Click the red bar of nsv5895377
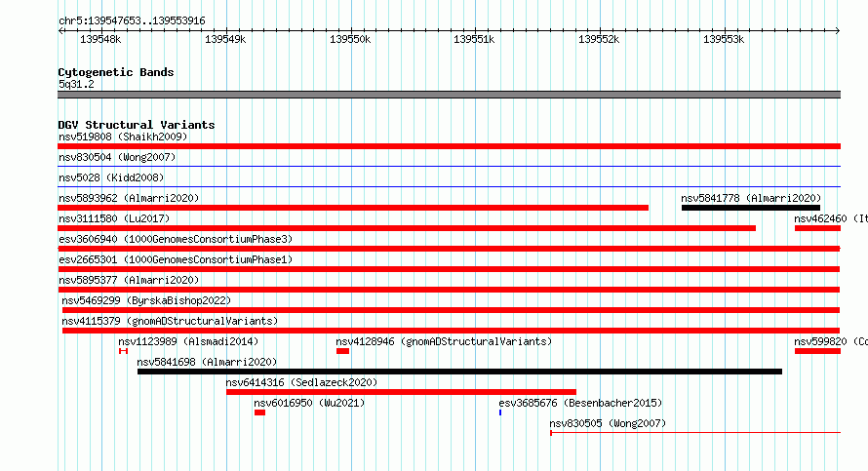 click(x=449, y=290)
